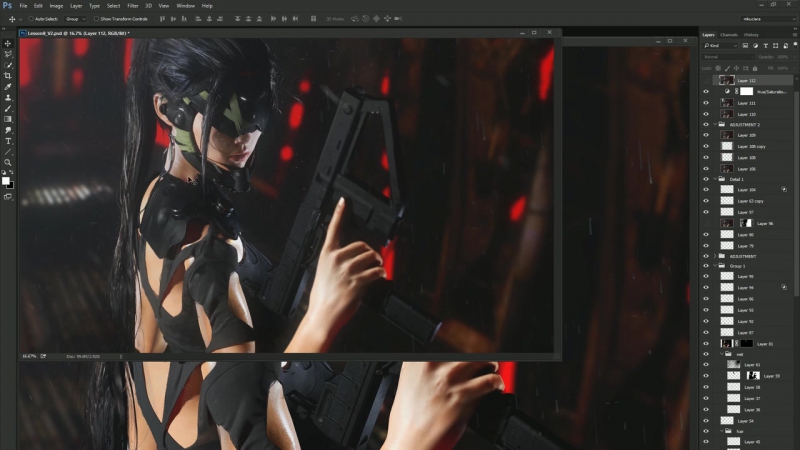Toggle the layer filter on/off switch
The image size is (800, 450).
pyautogui.click(x=795, y=45)
